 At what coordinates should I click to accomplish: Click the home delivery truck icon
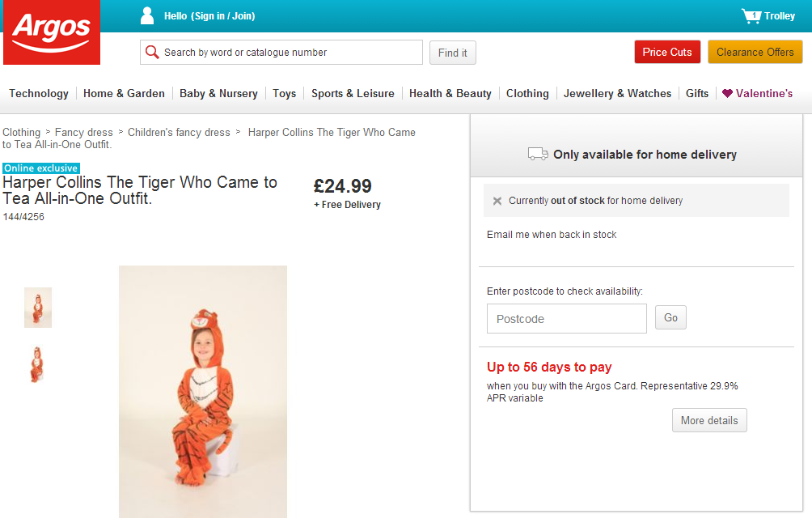pos(538,154)
